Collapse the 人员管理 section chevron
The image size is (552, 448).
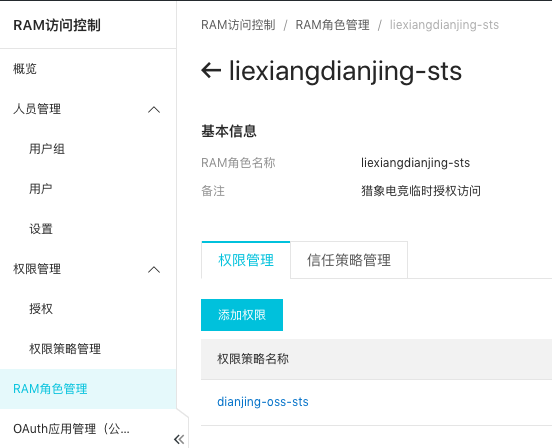point(154,110)
